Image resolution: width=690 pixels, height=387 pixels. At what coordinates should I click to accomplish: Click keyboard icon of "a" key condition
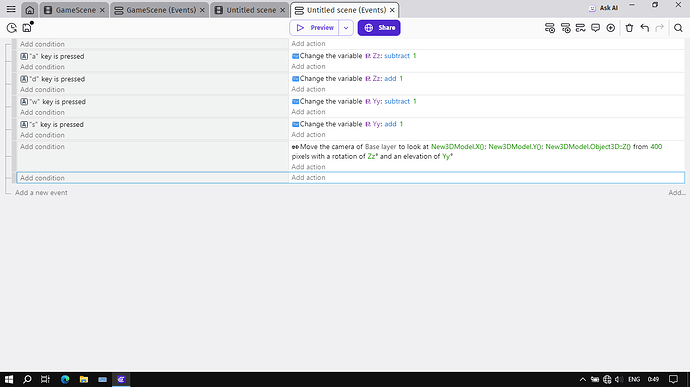click(24, 56)
